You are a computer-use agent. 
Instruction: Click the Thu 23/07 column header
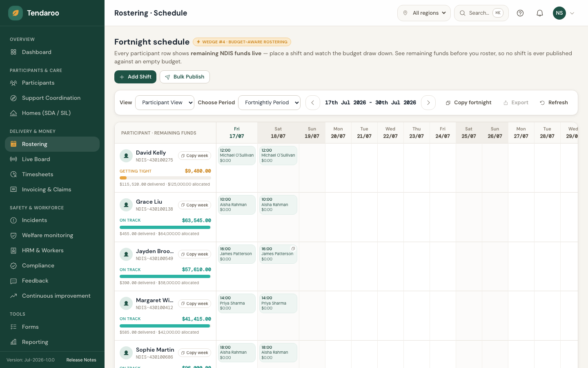click(416, 132)
